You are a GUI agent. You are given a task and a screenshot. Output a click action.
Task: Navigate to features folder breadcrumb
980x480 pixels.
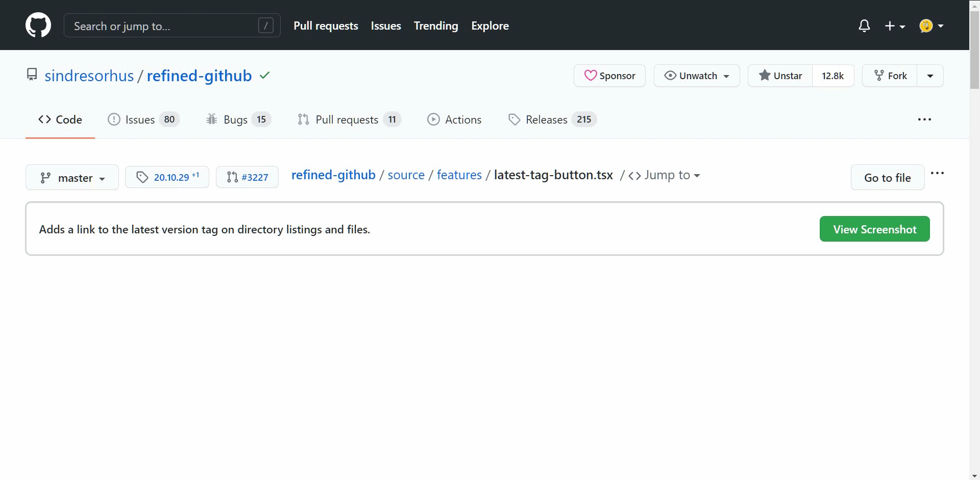[459, 175]
